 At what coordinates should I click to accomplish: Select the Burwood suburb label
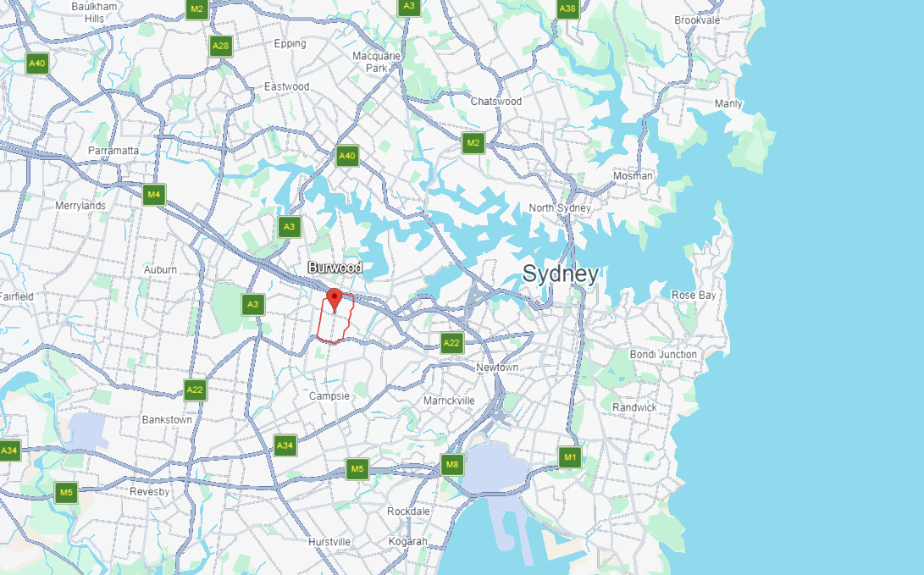[335, 268]
